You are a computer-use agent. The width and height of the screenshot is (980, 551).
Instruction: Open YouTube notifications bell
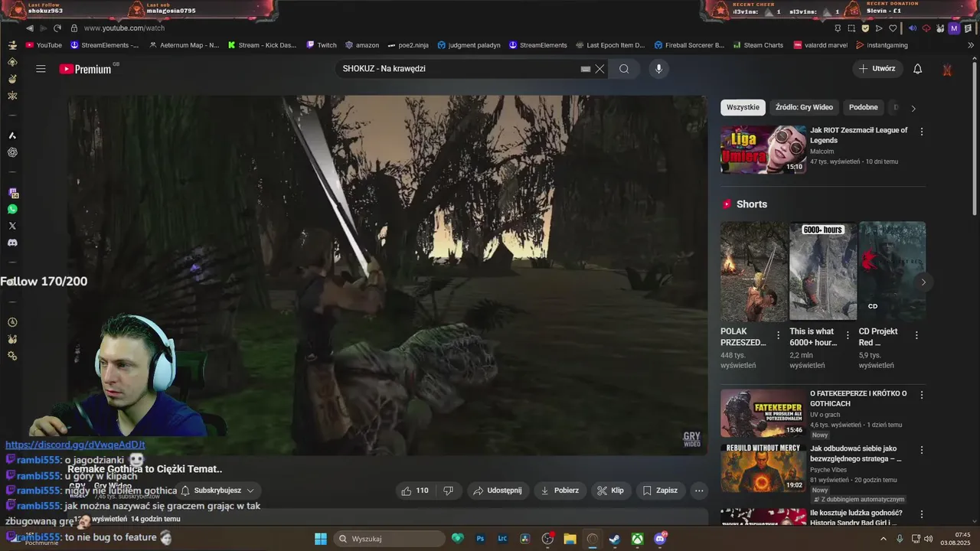point(917,69)
